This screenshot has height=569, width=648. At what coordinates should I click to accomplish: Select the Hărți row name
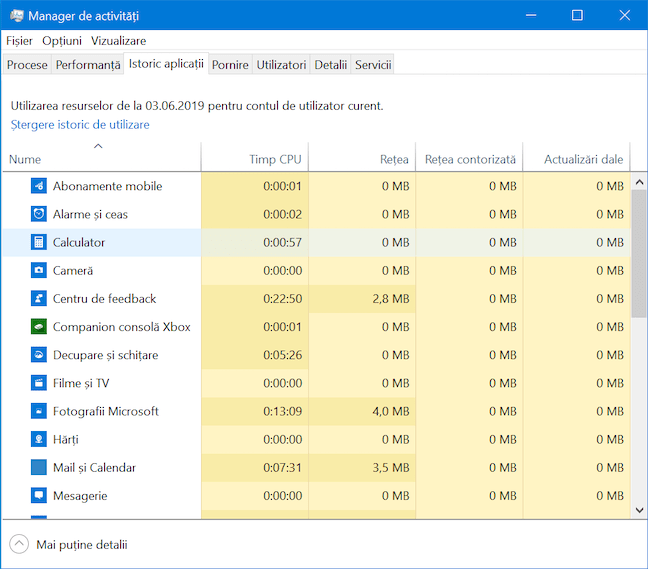tap(66, 439)
